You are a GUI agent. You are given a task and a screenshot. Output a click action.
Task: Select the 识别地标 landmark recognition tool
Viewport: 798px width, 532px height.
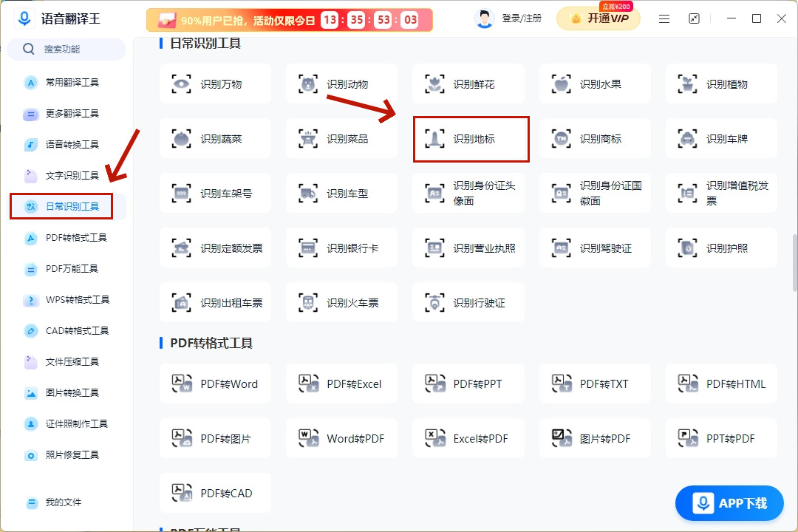(x=468, y=138)
